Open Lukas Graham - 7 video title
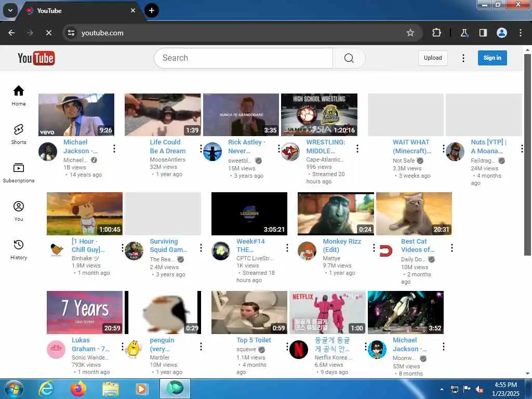 90,344
